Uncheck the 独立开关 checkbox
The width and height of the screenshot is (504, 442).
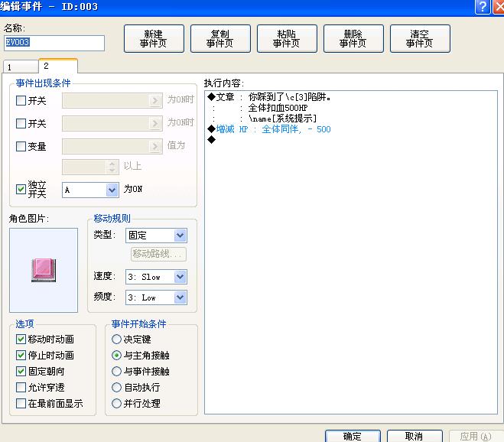click(21, 189)
